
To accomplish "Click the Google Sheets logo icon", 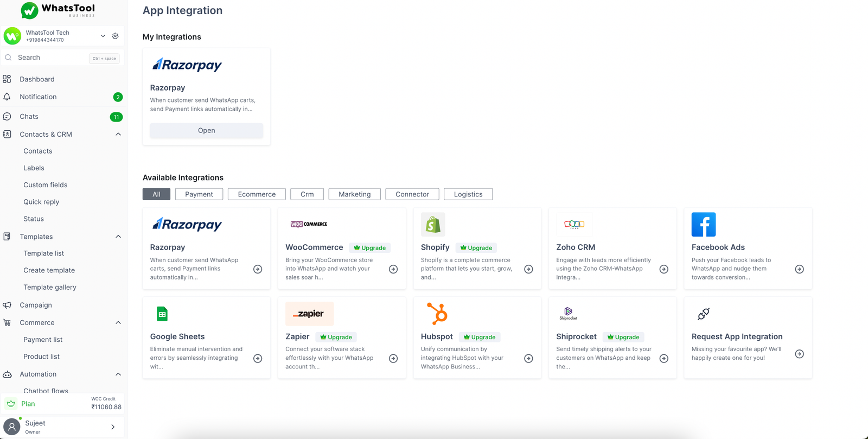I will (162, 314).
